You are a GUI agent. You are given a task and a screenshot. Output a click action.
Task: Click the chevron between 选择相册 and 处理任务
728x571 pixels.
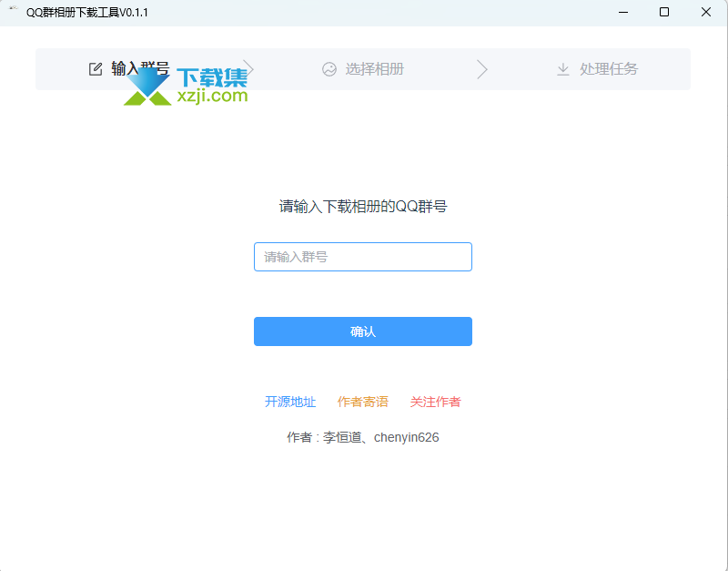(x=482, y=69)
